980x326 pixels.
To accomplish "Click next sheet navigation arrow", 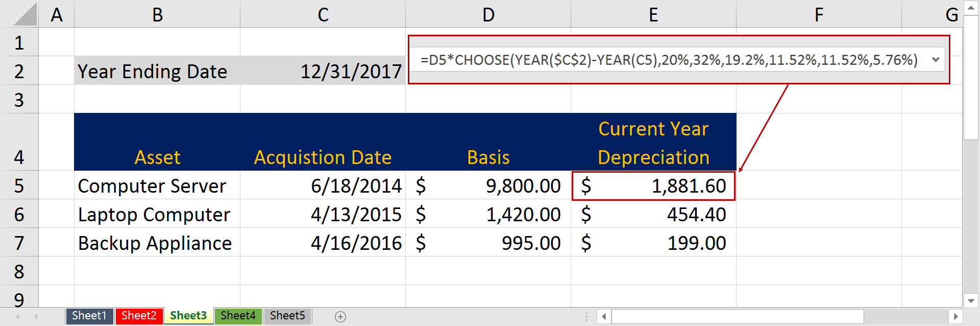I will coord(36,317).
